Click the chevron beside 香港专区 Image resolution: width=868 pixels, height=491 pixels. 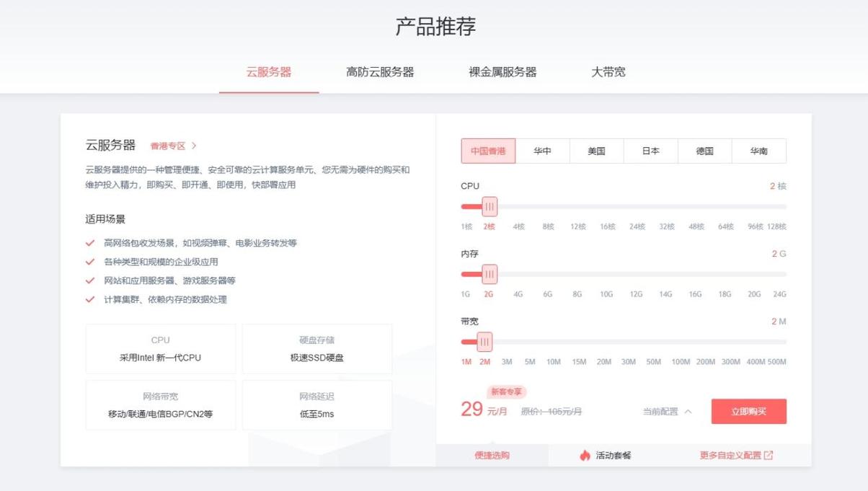pos(194,146)
